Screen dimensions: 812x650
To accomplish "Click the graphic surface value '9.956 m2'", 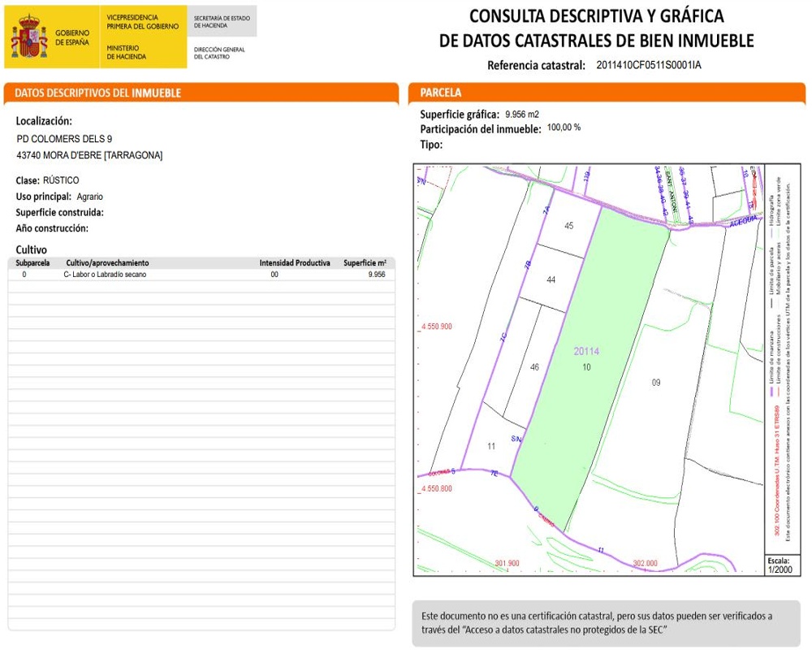I will click(522, 114).
